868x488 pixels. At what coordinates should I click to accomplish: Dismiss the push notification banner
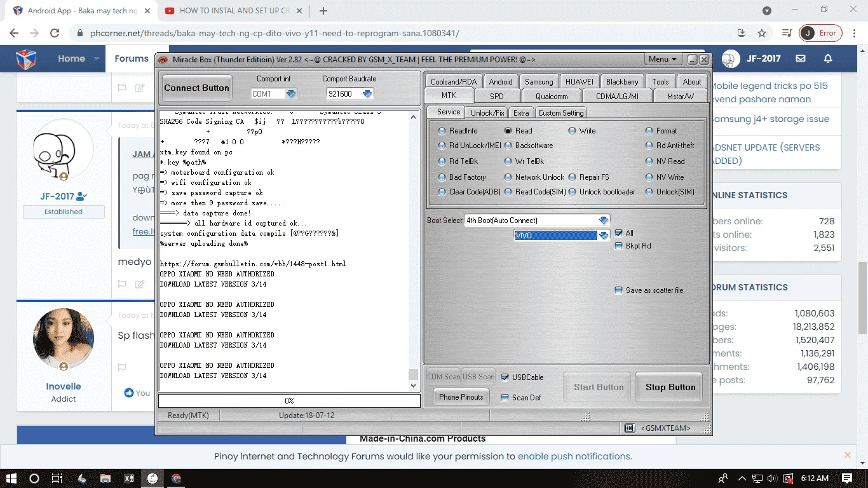pos(847,455)
